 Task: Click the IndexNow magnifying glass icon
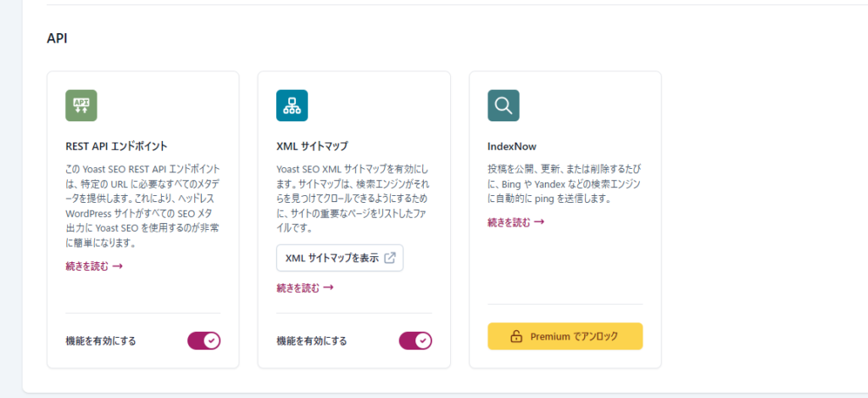click(504, 105)
